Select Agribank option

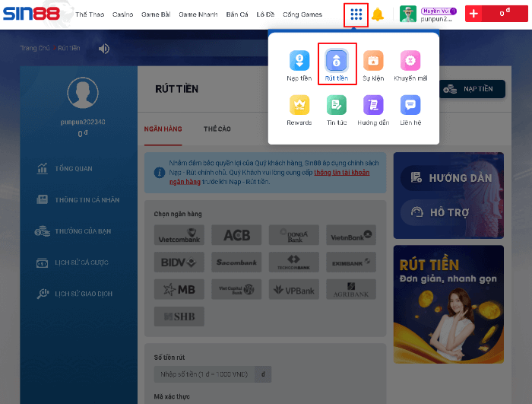(x=351, y=289)
